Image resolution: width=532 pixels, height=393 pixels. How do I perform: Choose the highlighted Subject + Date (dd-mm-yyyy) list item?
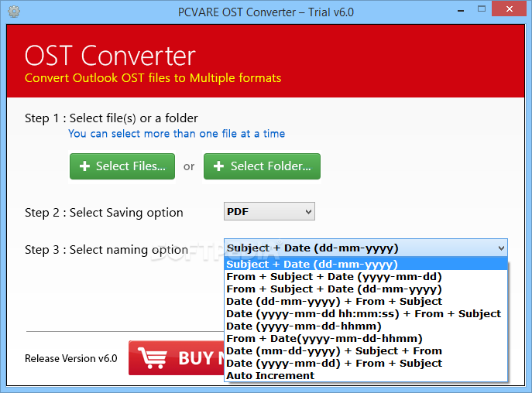366,264
